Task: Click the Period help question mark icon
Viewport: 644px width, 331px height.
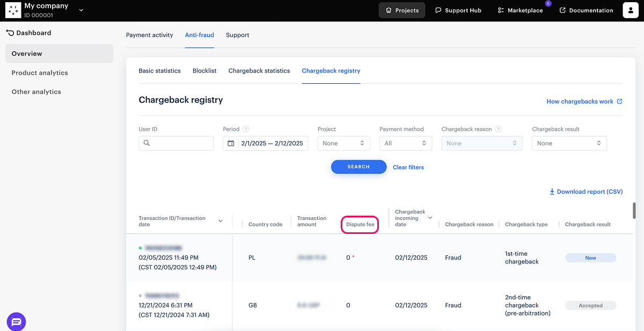Action: point(246,129)
